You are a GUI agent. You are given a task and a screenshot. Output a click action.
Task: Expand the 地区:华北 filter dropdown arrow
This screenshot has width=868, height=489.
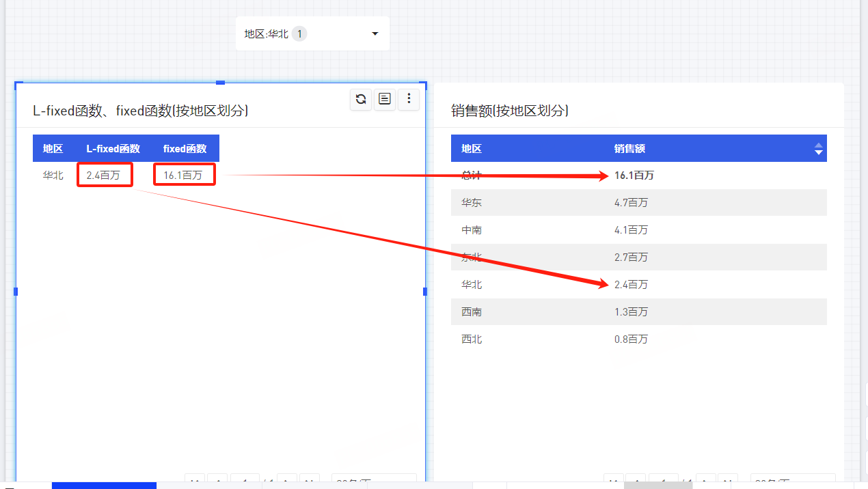coord(375,33)
